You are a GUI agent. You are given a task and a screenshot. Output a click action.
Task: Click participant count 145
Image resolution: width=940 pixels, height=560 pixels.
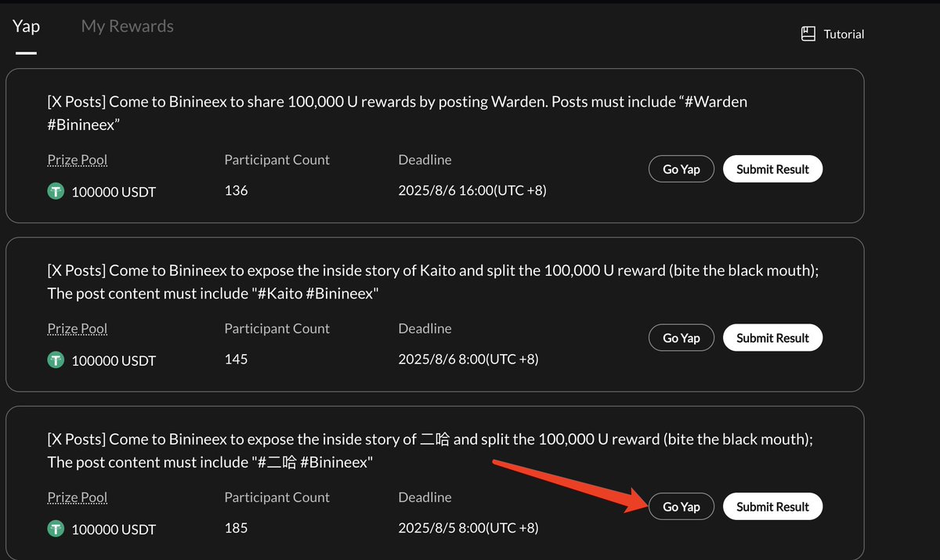(x=236, y=359)
